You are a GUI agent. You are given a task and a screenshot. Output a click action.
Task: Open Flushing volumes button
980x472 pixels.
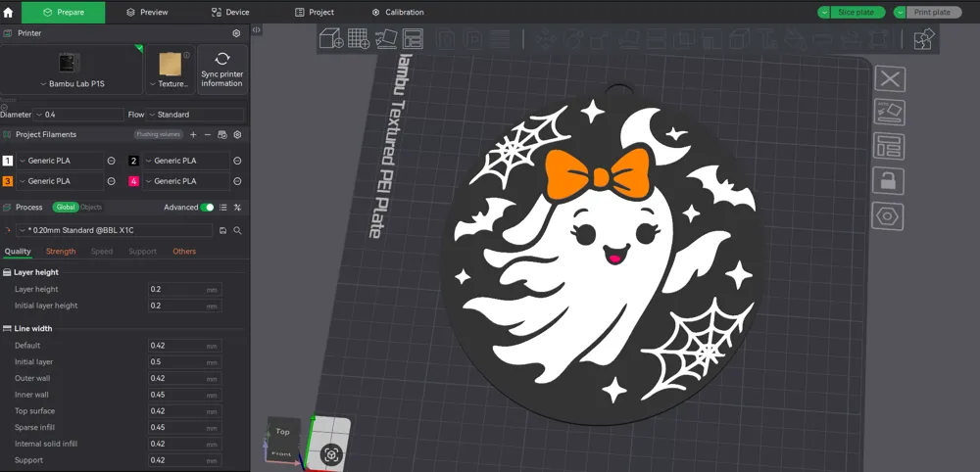[159, 134]
